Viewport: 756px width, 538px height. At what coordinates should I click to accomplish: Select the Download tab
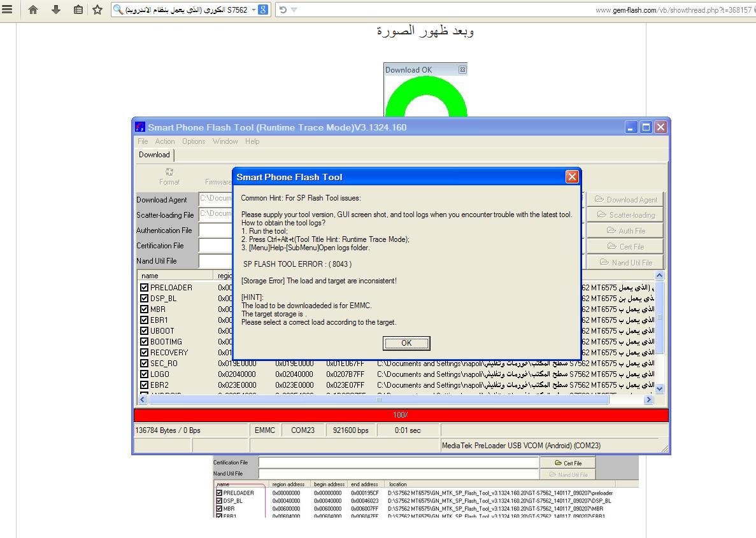(x=154, y=155)
